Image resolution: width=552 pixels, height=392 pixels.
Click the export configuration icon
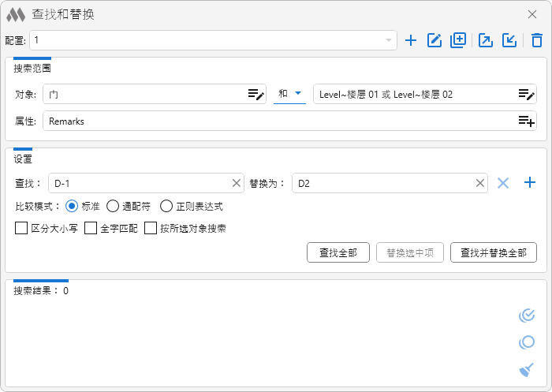coord(486,40)
